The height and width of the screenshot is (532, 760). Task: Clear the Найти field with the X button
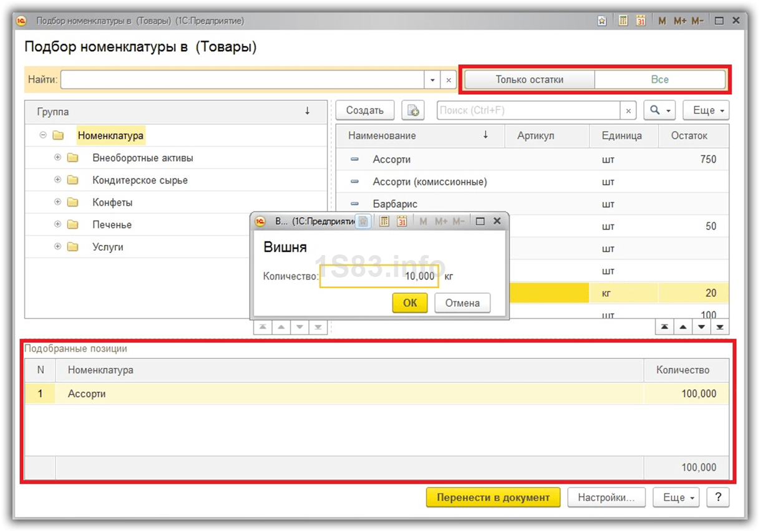(449, 80)
